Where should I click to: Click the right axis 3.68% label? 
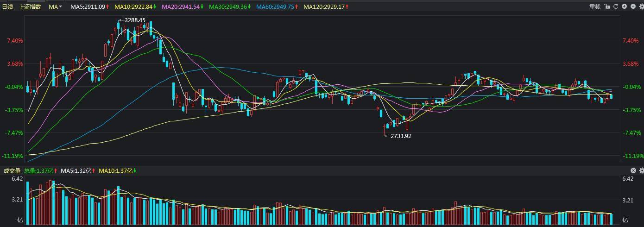631,64
